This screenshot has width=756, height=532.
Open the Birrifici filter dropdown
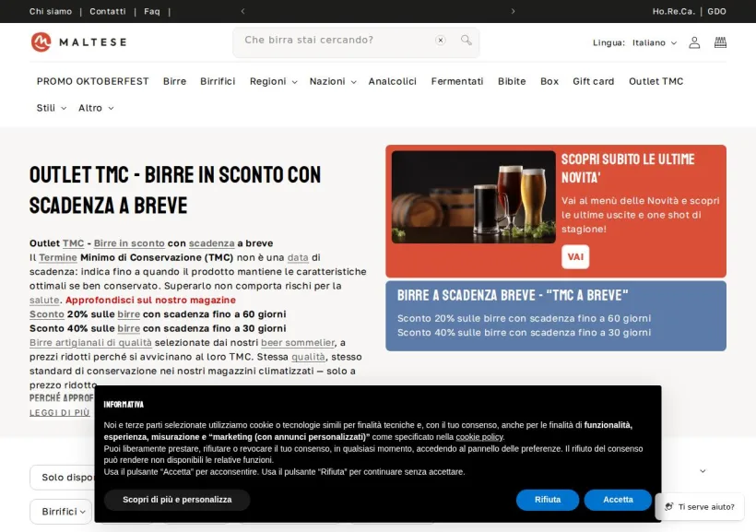(x=61, y=512)
